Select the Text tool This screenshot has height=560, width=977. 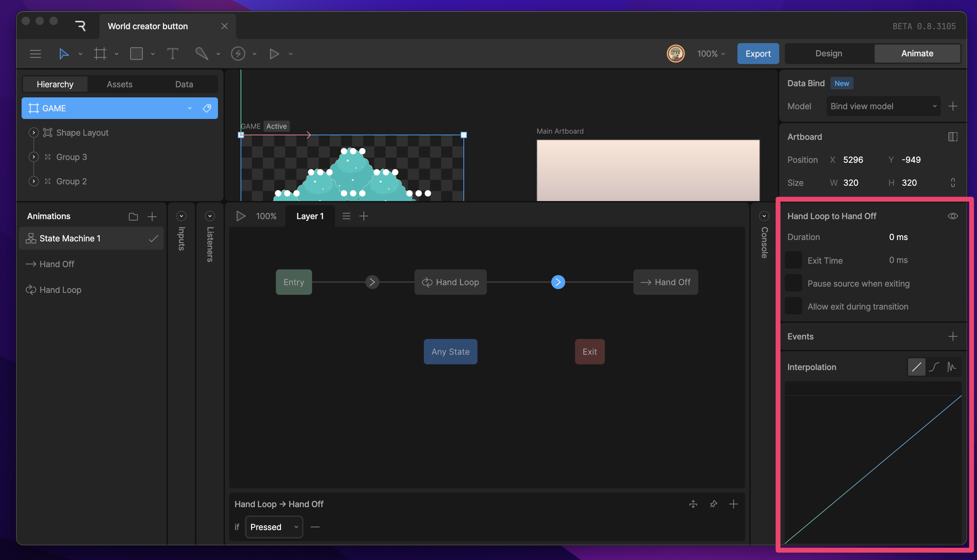(172, 54)
